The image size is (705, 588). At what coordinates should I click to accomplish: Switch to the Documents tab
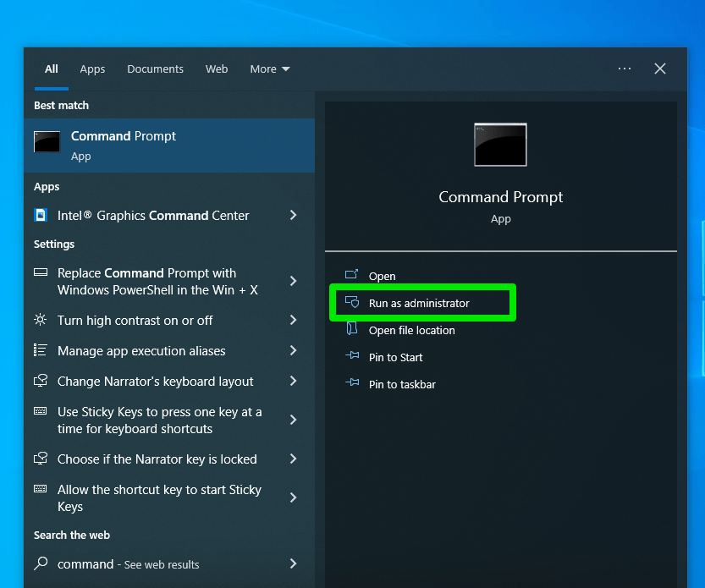(155, 69)
